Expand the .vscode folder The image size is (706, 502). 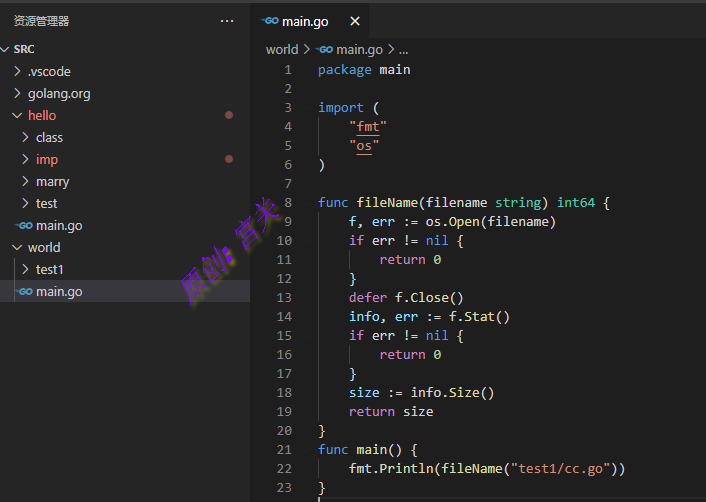tap(17, 72)
